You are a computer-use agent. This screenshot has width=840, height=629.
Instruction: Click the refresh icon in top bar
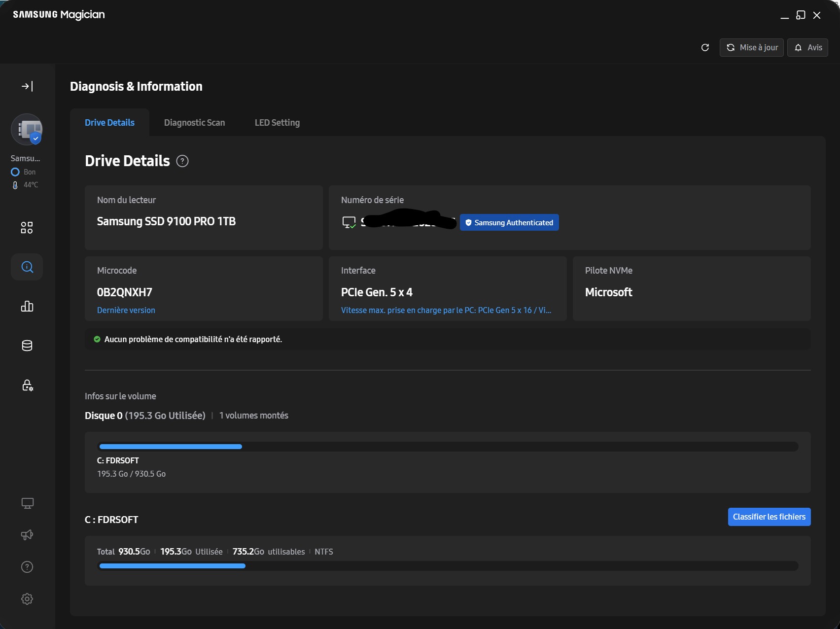tap(705, 47)
